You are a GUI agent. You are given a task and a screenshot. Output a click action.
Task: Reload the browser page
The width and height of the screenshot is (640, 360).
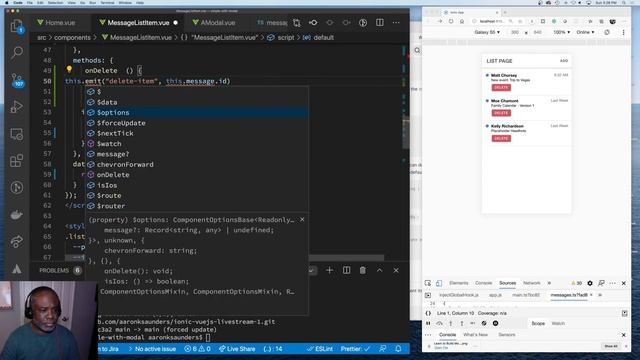pyautogui.click(x=451, y=21)
